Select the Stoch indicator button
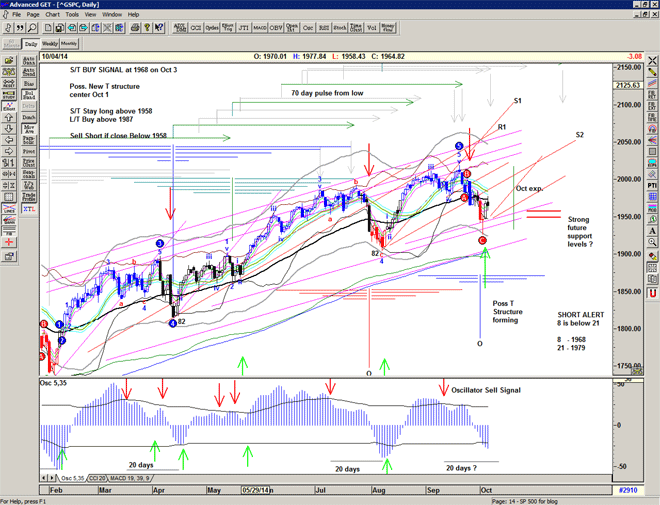 coord(339,29)
